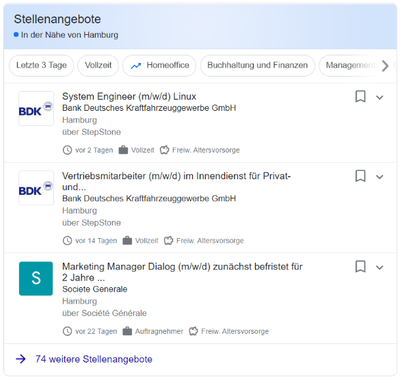400x379 pixels.
Task: Click the clock icon next to vor 2 Tagen
Action: coord(67,150)
